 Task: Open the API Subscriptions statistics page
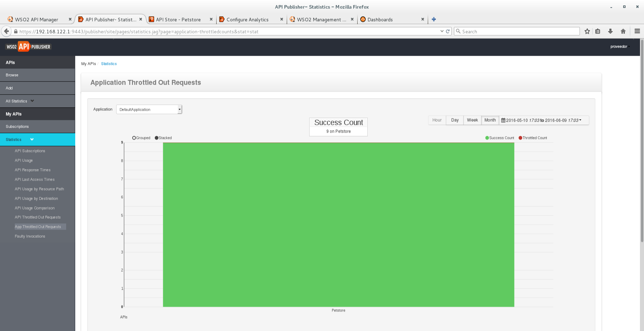[30, 151]
